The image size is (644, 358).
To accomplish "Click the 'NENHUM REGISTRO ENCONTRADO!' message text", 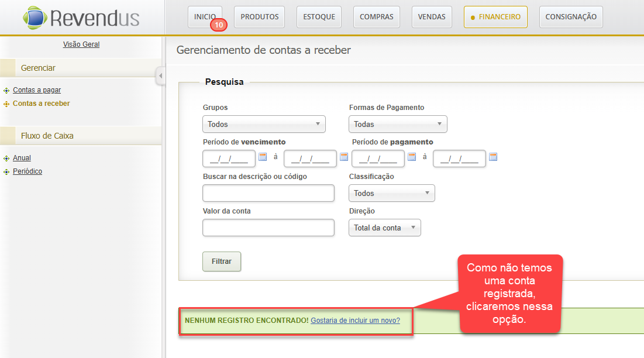I will point(246,320).
